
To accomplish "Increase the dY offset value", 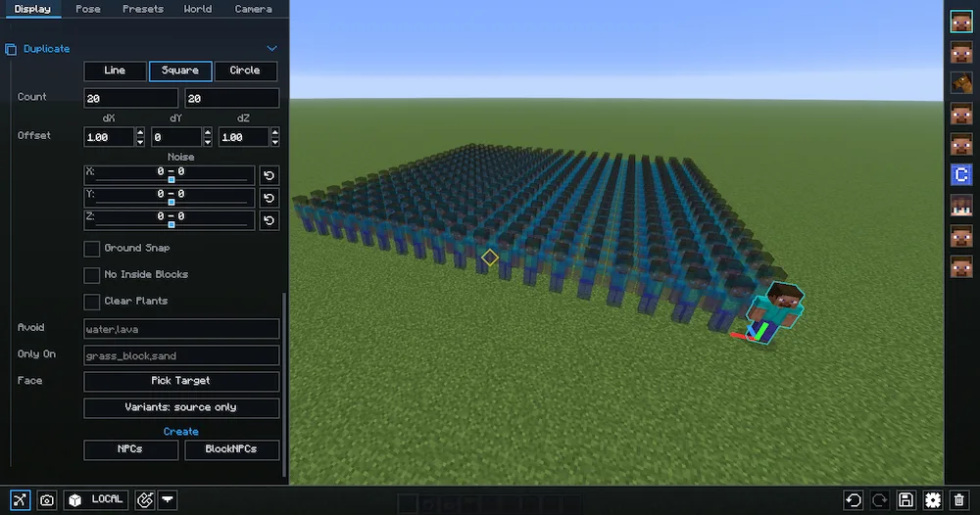I will (208, 132).
